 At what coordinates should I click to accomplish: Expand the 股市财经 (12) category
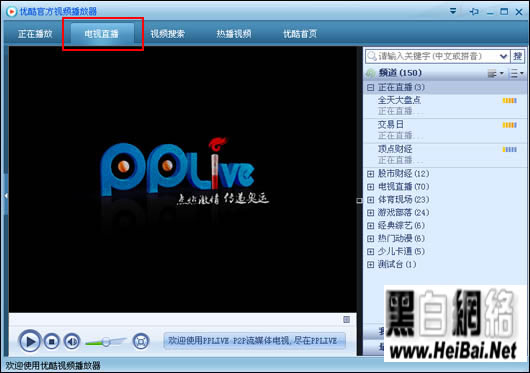click(370, 174)
